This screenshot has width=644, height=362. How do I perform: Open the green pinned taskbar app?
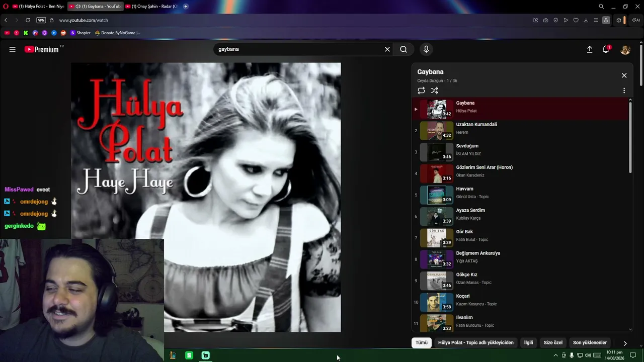(x=189, y=355)
